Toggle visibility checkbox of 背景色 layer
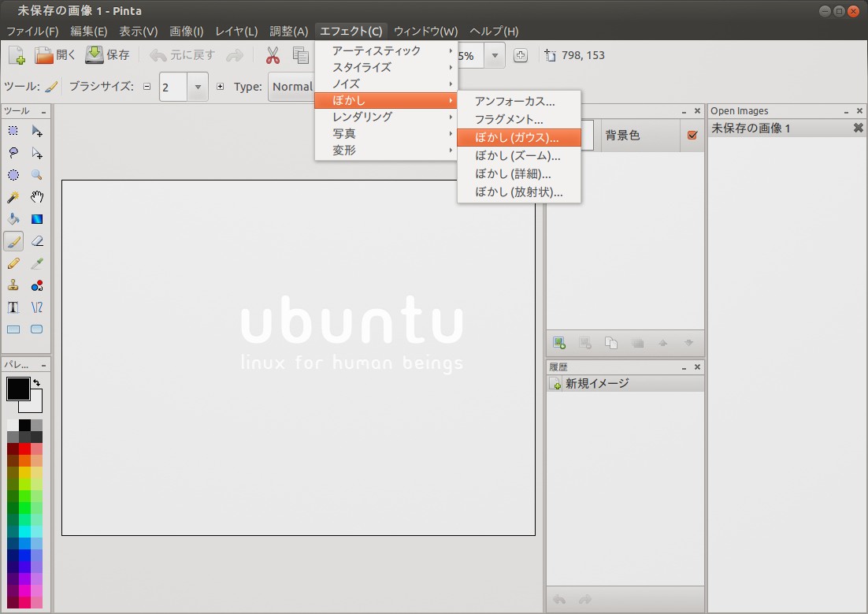Viewport: 868px width, 614px height. click(x=692, y=136)
